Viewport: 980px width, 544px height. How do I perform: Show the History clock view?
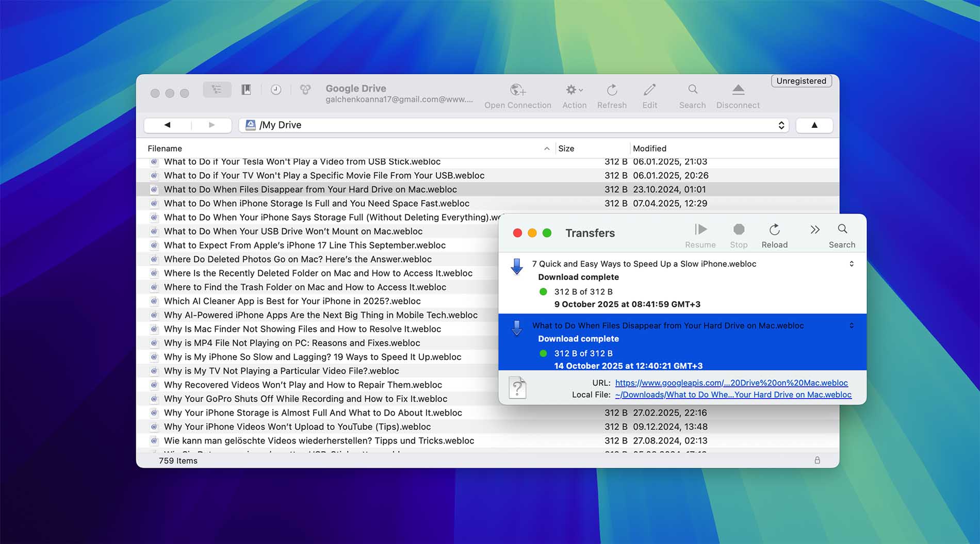(276, 90)
